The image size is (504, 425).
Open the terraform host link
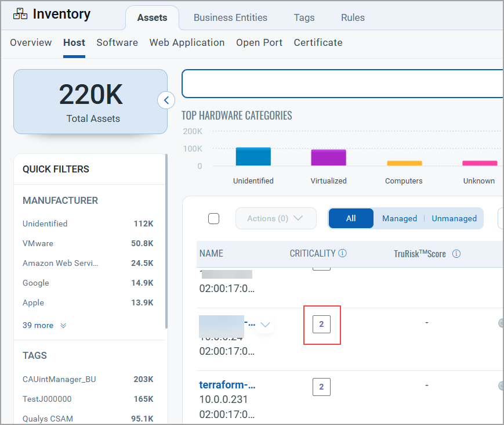(227, 385)
